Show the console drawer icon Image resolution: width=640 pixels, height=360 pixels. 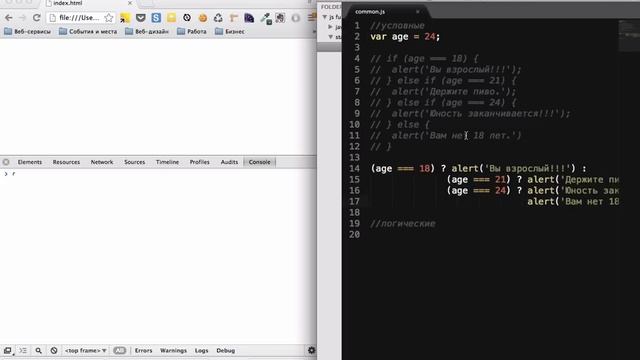[23, 351]
